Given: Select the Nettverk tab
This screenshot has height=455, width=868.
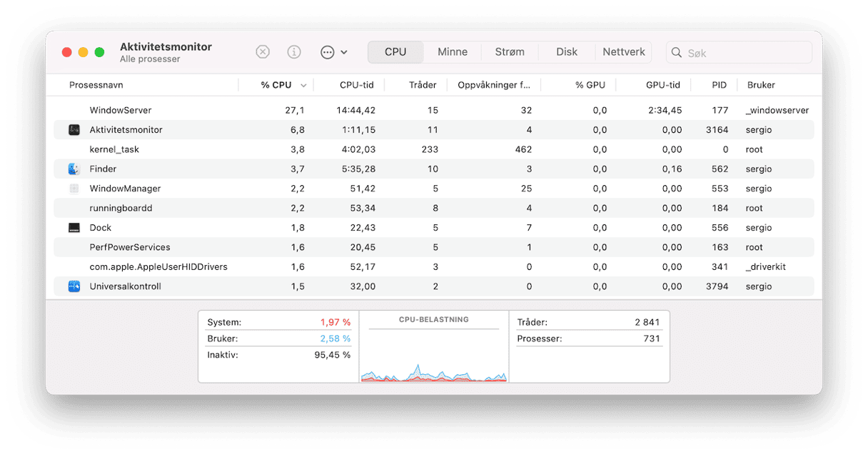Looking at the screenshot, I should (x=624, y=52).
